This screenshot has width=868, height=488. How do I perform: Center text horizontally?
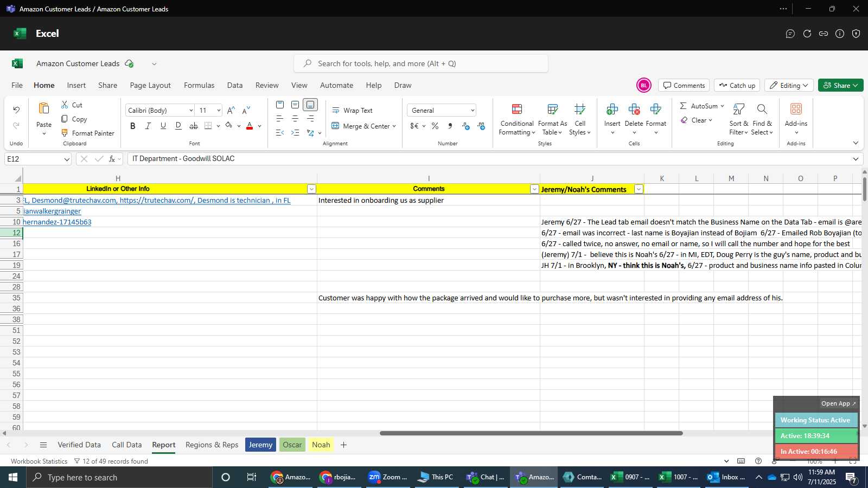point(295,118)
